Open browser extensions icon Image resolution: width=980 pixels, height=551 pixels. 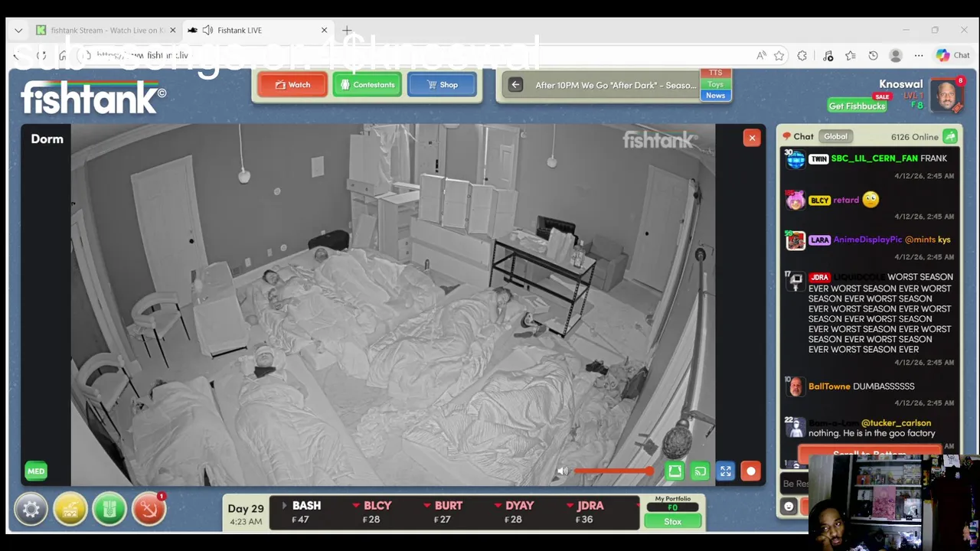(x=802, y=55)
